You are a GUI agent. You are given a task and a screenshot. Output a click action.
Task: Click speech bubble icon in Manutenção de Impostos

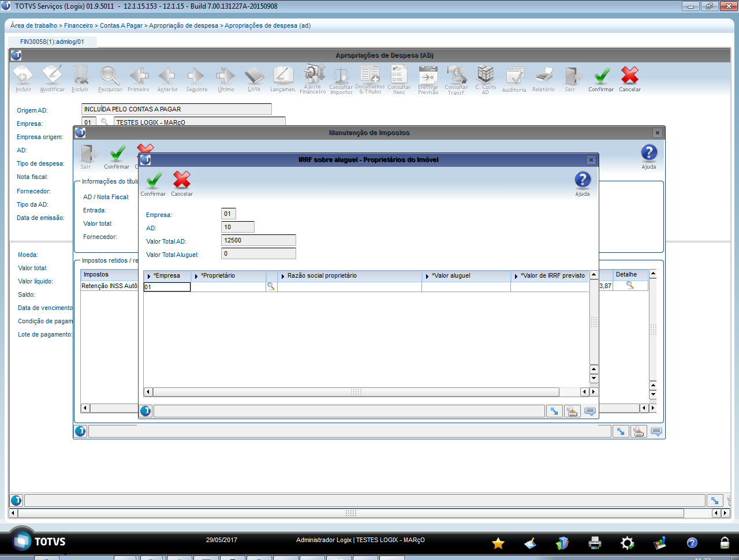tap(656, 431)
